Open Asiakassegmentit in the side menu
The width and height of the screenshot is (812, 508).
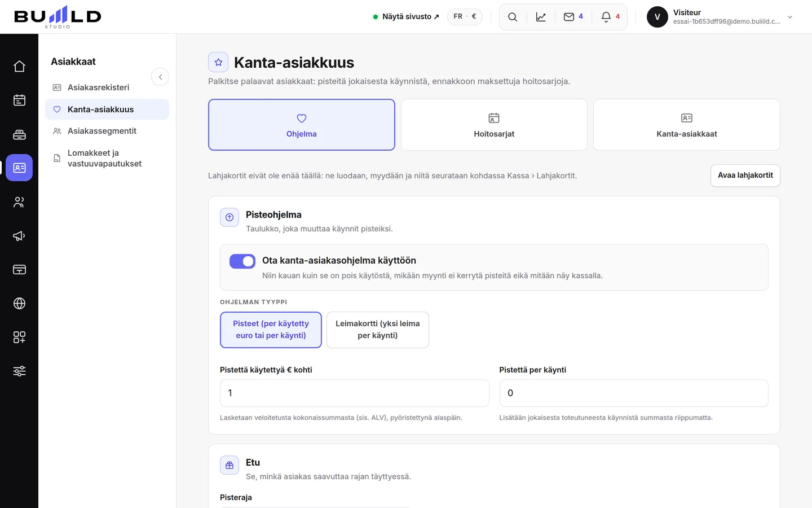point(107,131)
